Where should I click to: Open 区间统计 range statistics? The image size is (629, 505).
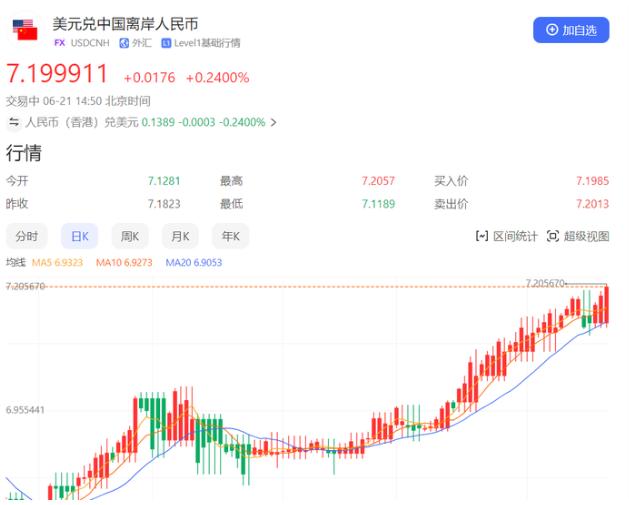[506, 236]
